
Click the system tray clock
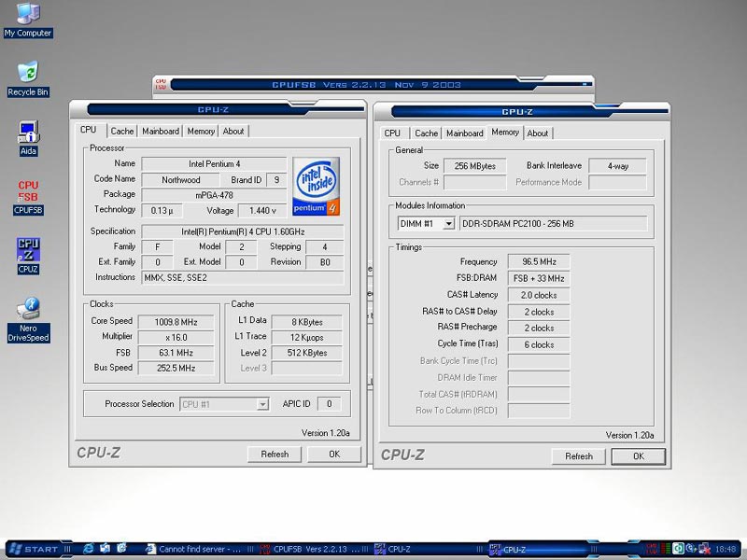pyautogui.click(x=726, y=549)
